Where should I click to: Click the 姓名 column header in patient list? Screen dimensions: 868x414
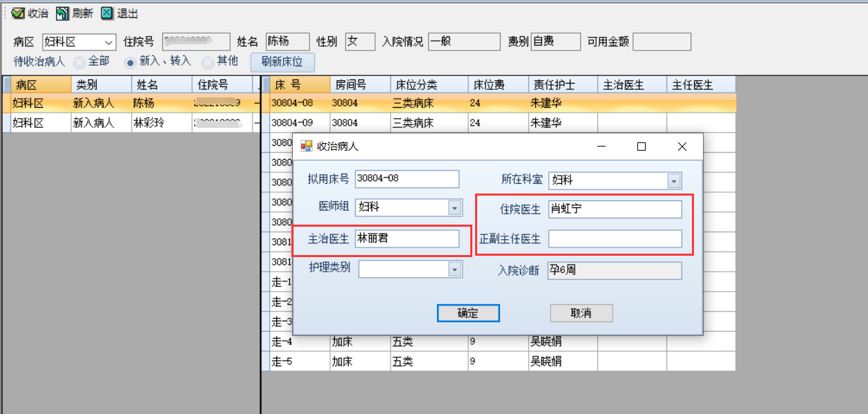pyautogui.click(x=162, y=85)
